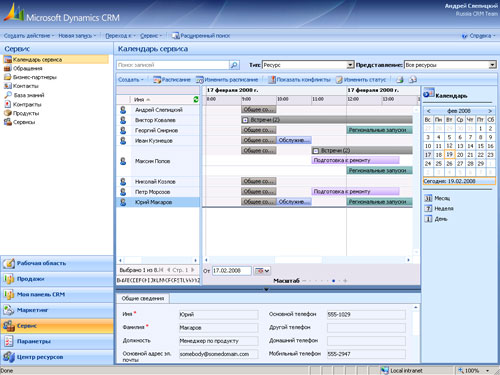
Task: Click Изменить статус toolbar button
Action: coord(361,80)
